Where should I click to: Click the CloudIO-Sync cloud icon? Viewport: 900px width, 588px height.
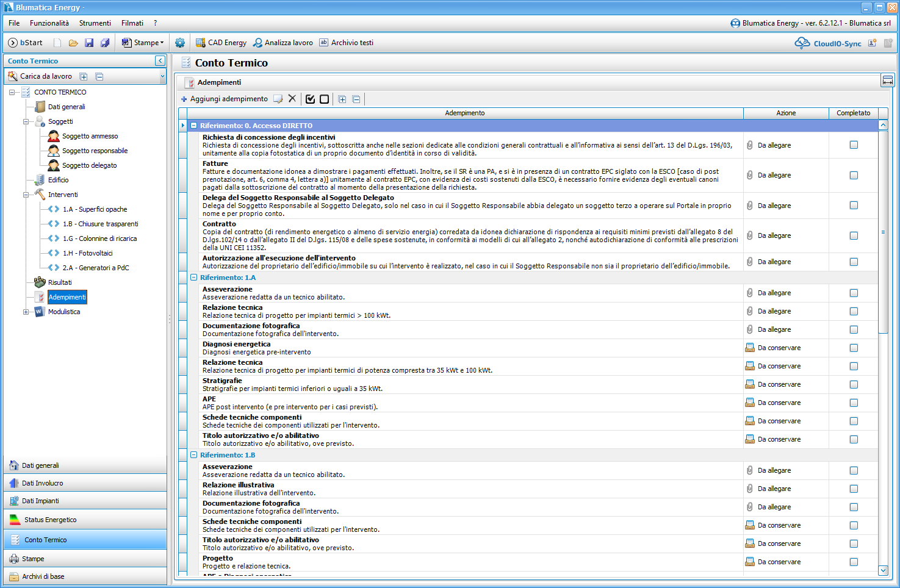[x=802, y=43]
